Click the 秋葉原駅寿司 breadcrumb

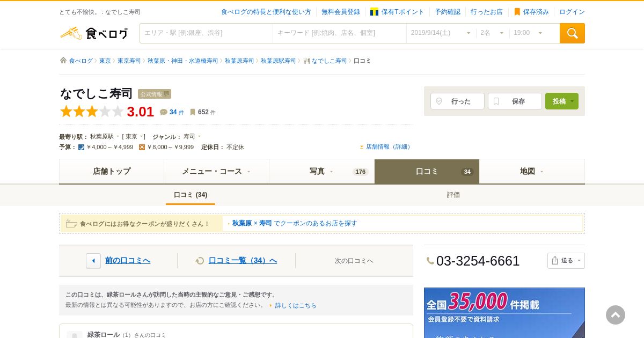(x=279, y=61)
